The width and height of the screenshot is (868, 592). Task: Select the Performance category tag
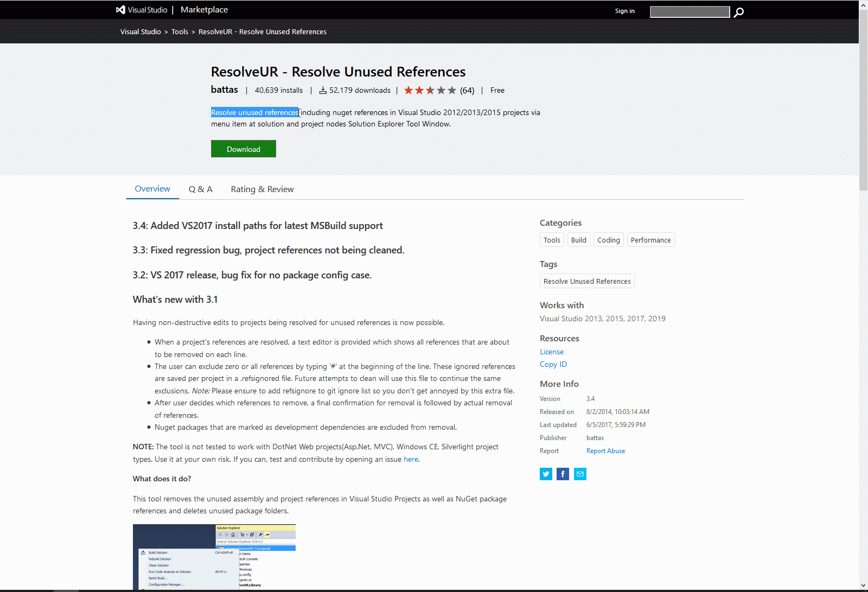(x=651, y=240)
